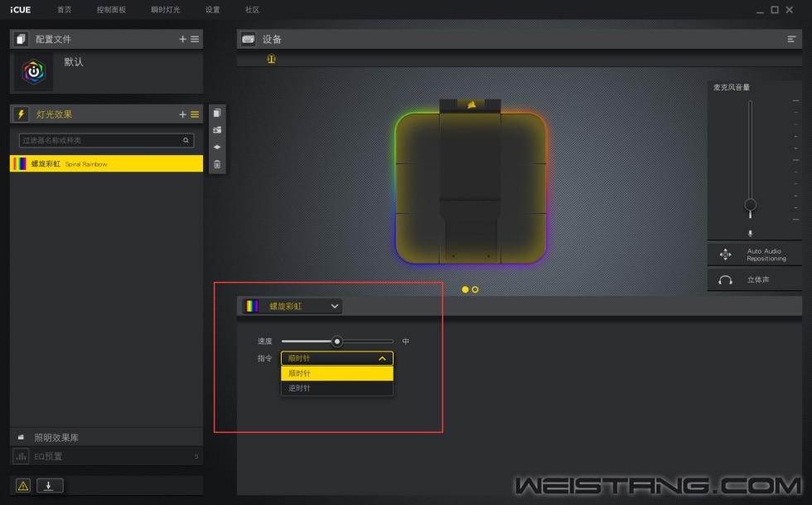This screenshot has width=812, height=505.
Task: Click the search magnifier in filter box
Action: coord(186,140)
